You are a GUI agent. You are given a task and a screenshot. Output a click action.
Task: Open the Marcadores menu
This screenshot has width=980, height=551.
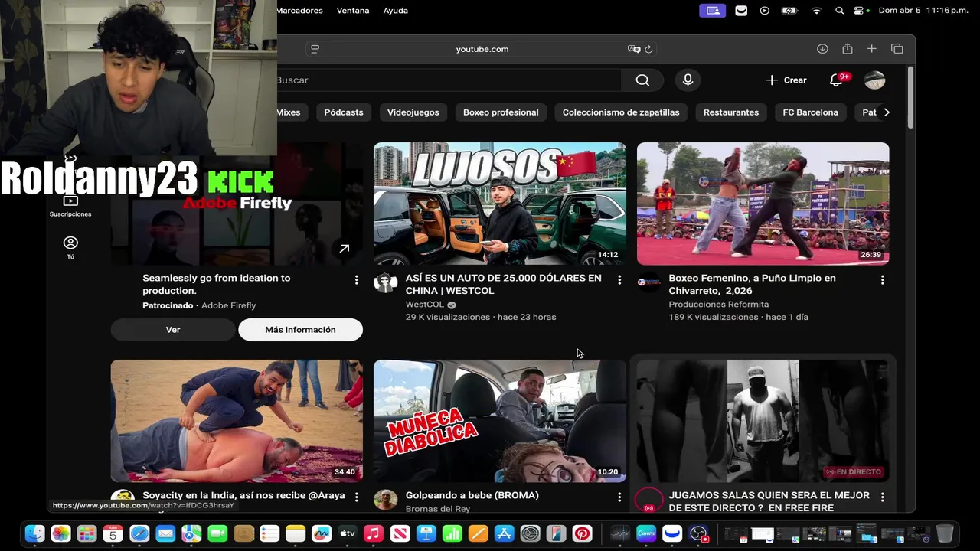(x=299, y=11)
